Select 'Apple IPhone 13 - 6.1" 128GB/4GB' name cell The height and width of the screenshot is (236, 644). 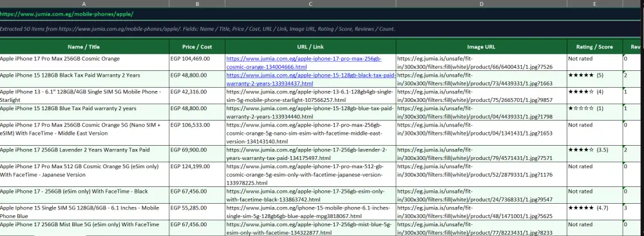pyautogui.click(x=84, y=95)
